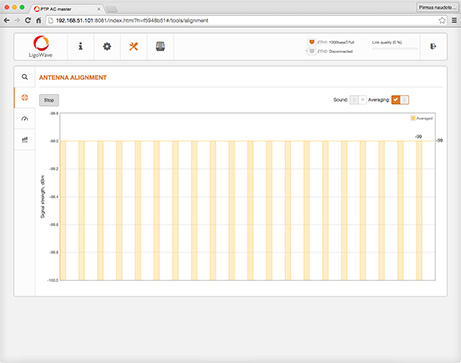Toggle the Sound switch
Image resolution: width=461 pixels, height=363 pixels.
358,100
